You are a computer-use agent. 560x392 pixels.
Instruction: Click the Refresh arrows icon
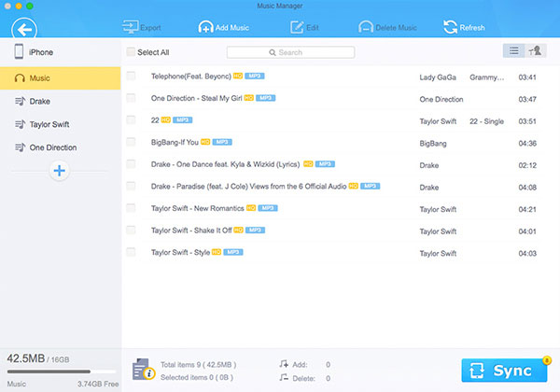(451, 27)
